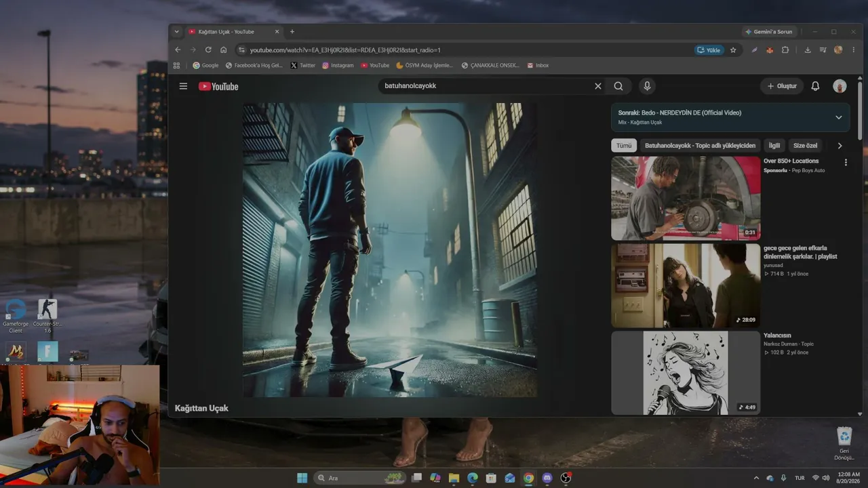Select the Size özel filter chip

coord(806,146)
